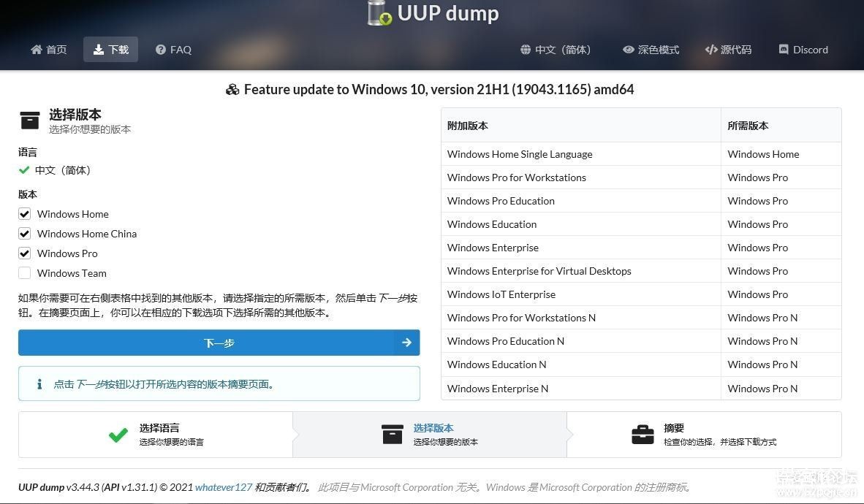
Task: Open 源代码 source code link
Action: coord(728,50)
